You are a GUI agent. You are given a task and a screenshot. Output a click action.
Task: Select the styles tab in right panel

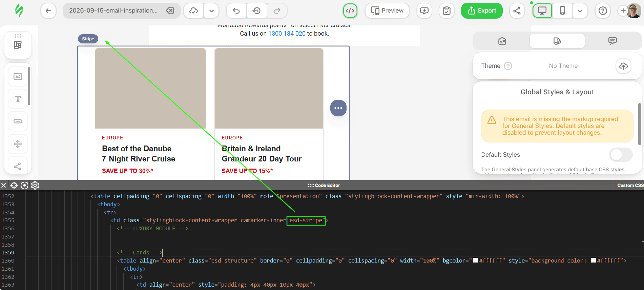coord(557,41)
